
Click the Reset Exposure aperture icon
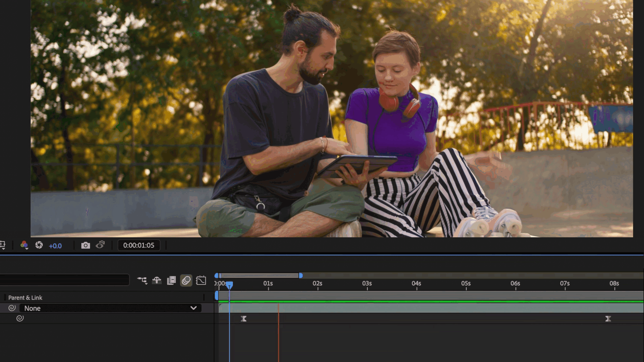tap(39, 245)
